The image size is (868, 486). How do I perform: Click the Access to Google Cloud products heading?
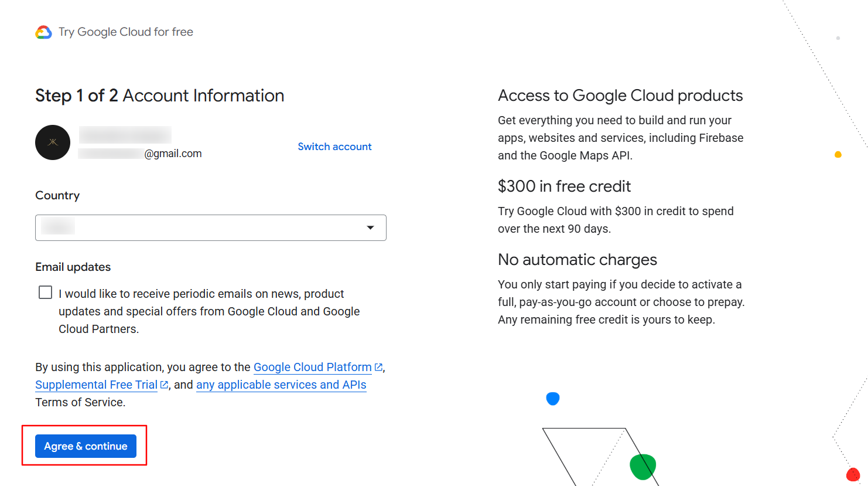pyautogui.click(x=620, y=96)
